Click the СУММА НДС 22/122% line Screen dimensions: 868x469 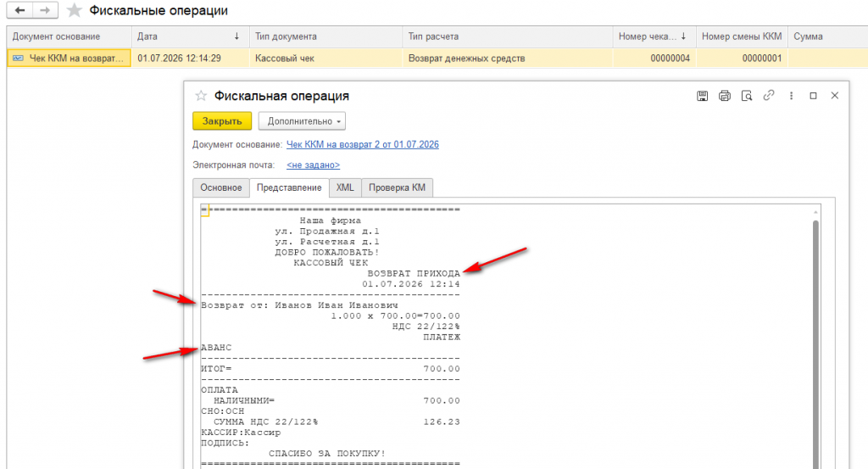[337, 422]
